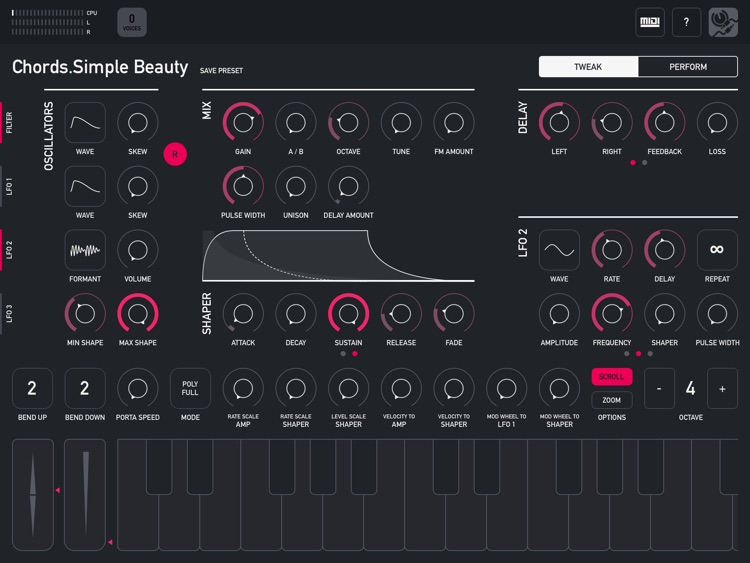The image size is (750, 563).
Task: Open the FORMANT waveform selector
Action: (x=85, y=250)
